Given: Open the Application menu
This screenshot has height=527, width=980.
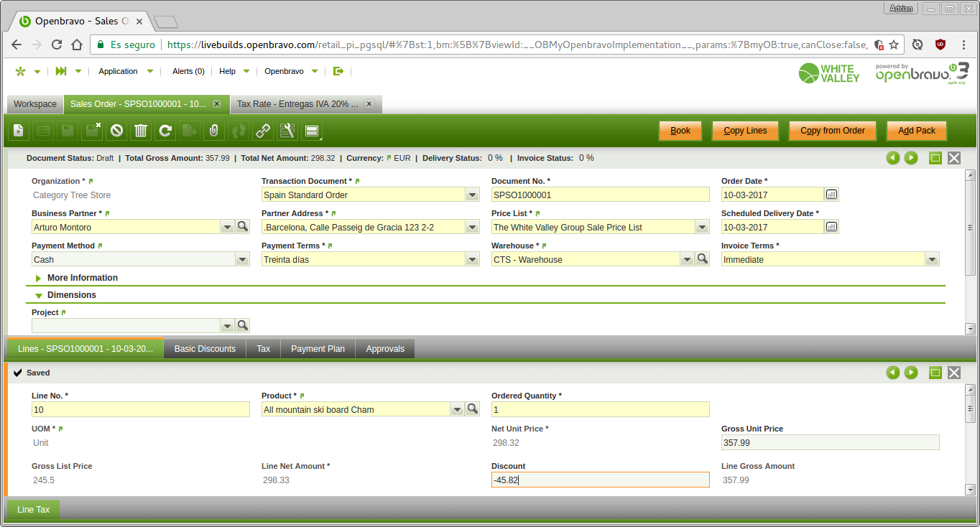Looking at the screenshot, I should tap(119, 71).
